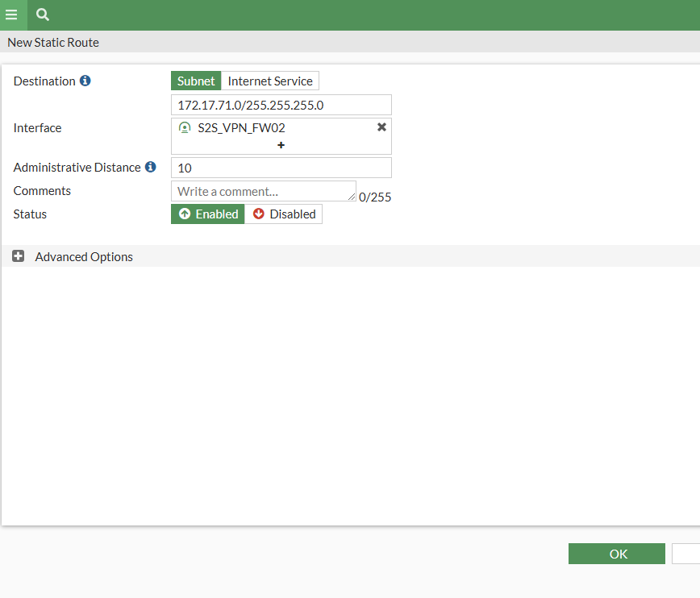Viewport: 700px width, 598px height.
Task: Click the Interface field label
Action: (x=37, y=128)
